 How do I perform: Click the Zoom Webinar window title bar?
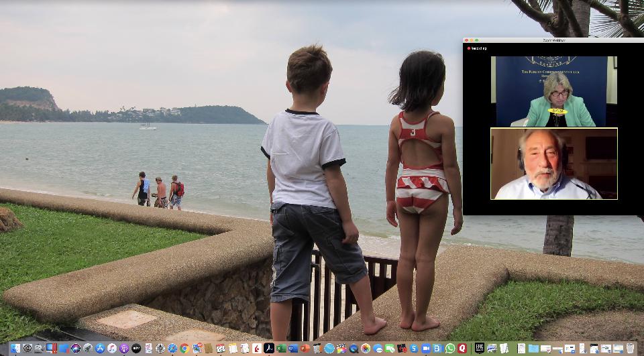coord(553,40)
